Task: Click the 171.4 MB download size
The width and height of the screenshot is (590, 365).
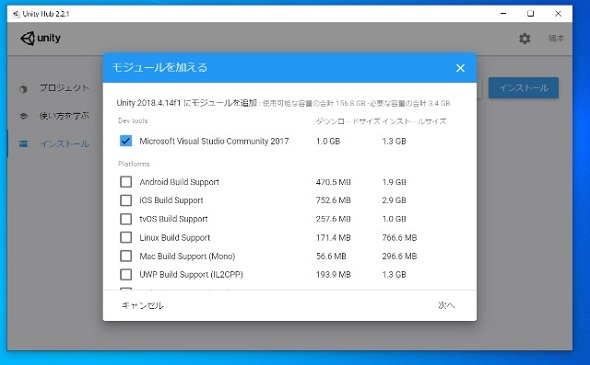Action: tap(333, 238)
